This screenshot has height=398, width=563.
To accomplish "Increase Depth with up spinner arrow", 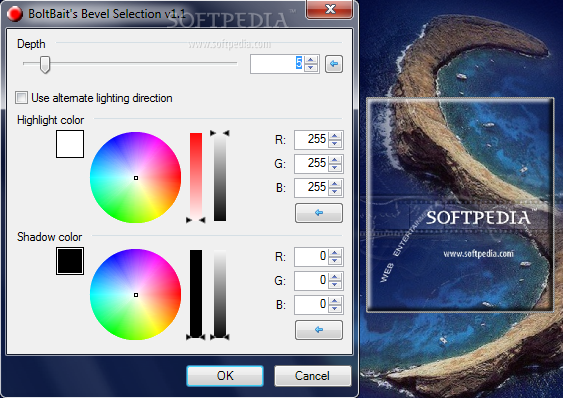I will [x=311, y=60].
